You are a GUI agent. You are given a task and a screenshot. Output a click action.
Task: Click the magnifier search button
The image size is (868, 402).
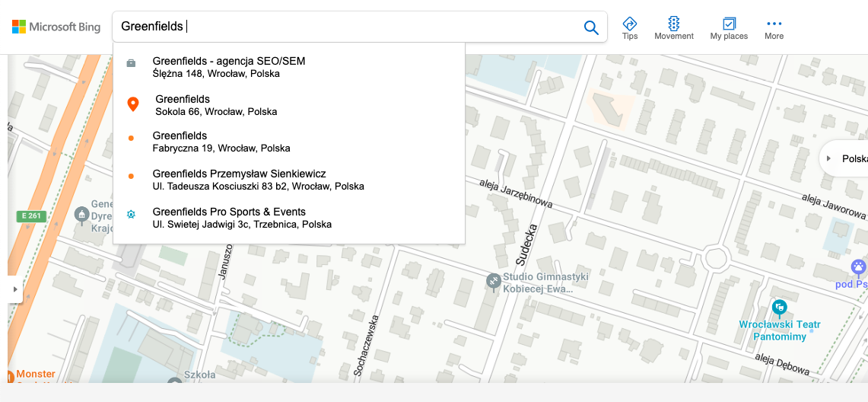(591, 27)
